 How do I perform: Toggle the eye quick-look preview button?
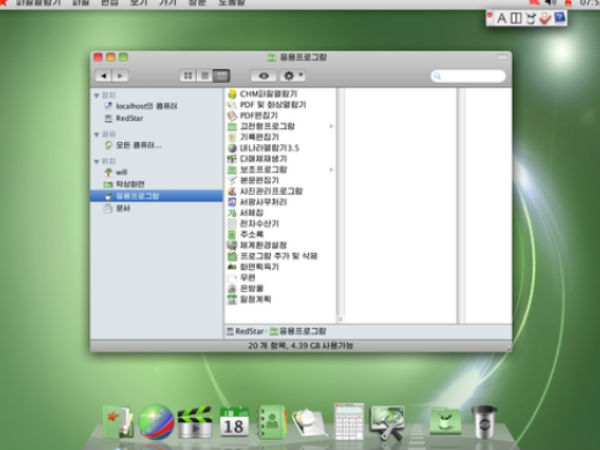tap(264, 76)
